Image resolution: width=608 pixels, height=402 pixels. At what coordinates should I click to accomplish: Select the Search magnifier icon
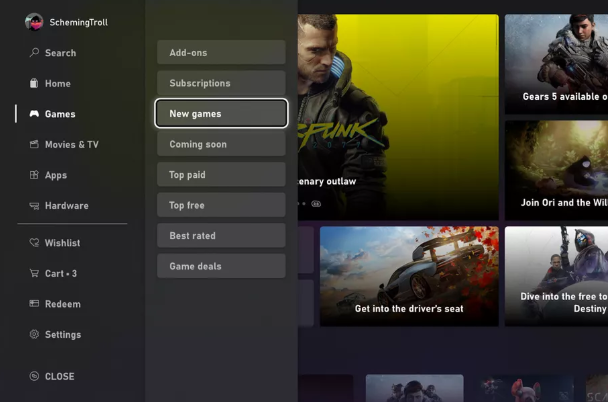[34, 53]
